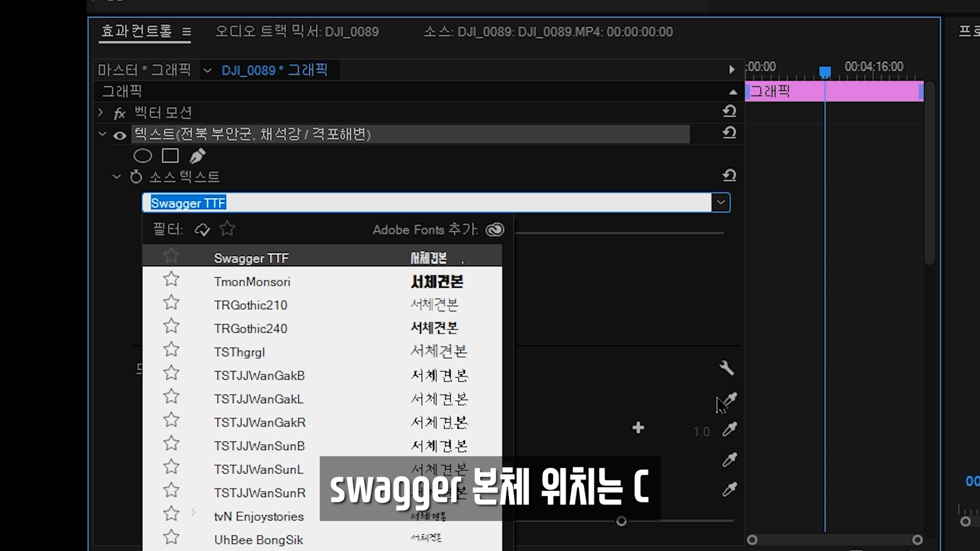
Task: Open the font family dropdown arrow
Action: 721,203
